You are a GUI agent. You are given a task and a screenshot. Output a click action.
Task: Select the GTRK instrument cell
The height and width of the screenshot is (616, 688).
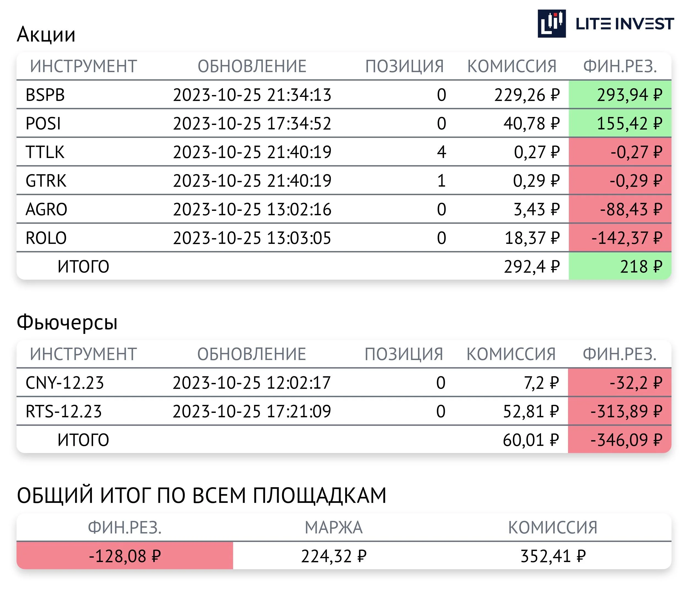pyautogui.click(x=46, y=181)
